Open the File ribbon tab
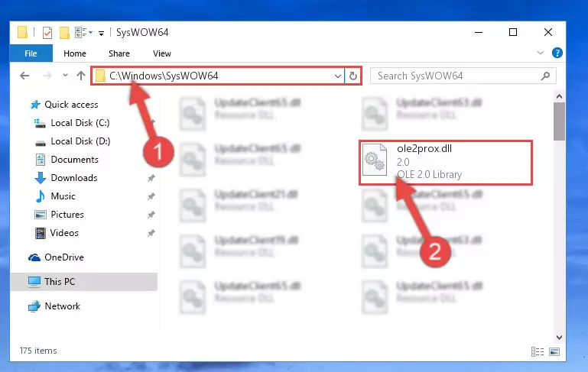 [x=31, y=53]
